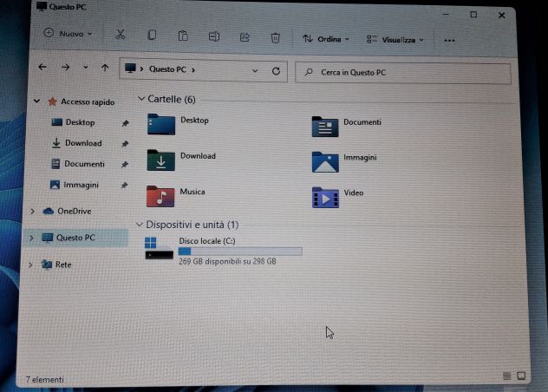
Task: Click the '7 elementi' status bar text
Action: [45, 379]
